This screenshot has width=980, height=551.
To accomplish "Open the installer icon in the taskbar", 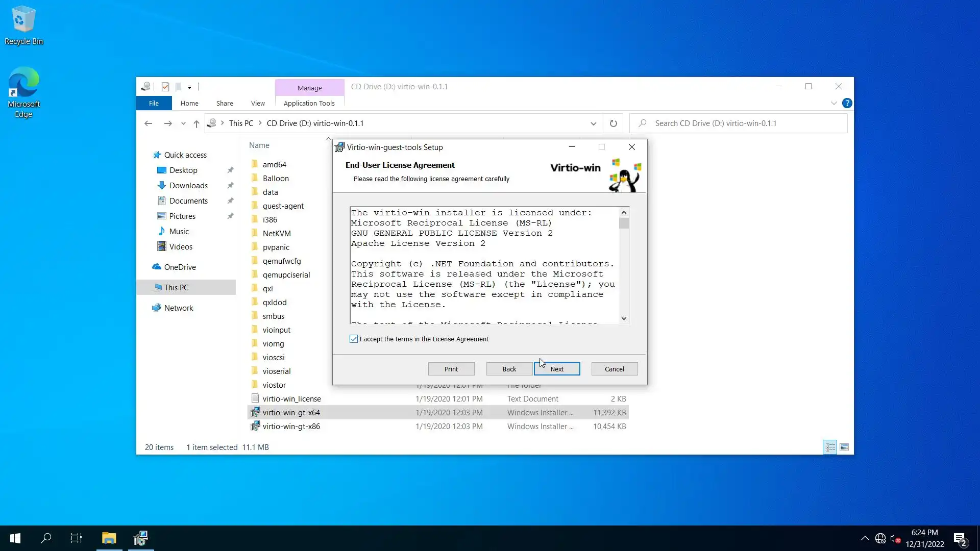I will coord(140,538).
